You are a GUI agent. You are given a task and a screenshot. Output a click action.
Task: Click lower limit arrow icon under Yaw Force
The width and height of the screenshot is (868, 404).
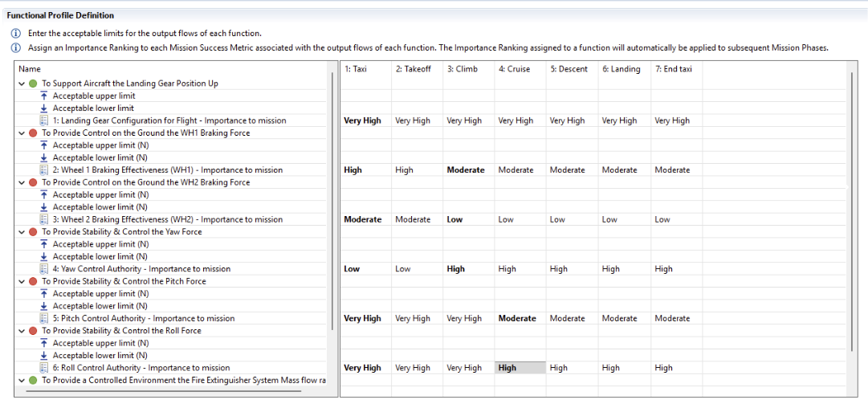point(44,256)
